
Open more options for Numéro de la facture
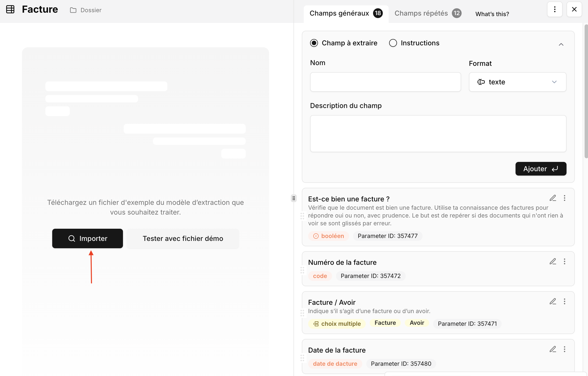[564, 261]
